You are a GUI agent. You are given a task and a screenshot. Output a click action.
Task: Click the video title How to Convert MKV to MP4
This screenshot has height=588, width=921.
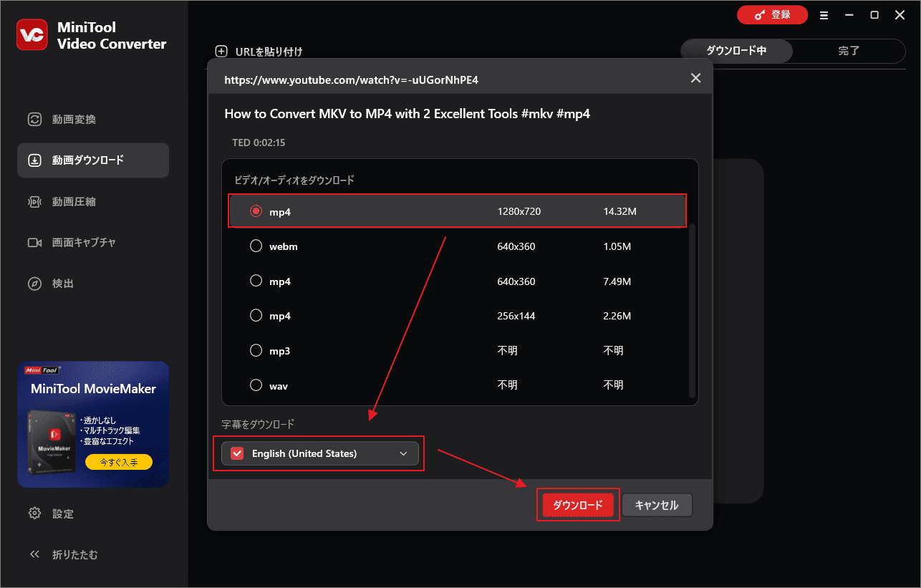pos(407,113)
